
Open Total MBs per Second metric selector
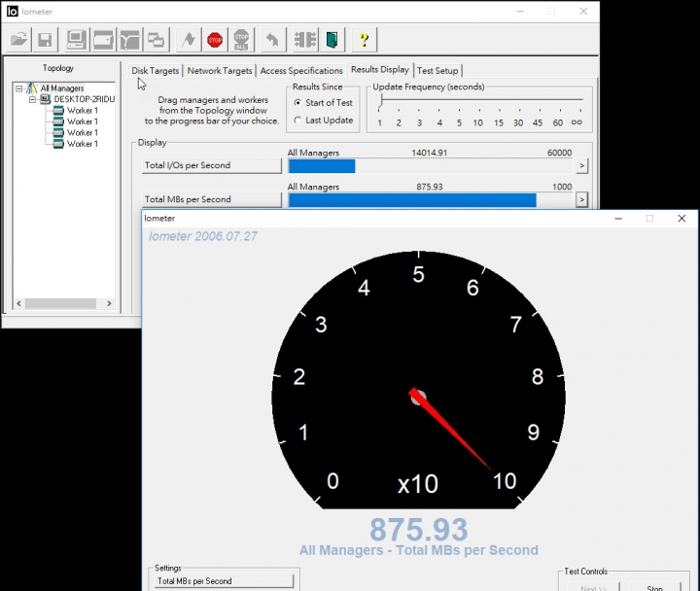point(212,199)
